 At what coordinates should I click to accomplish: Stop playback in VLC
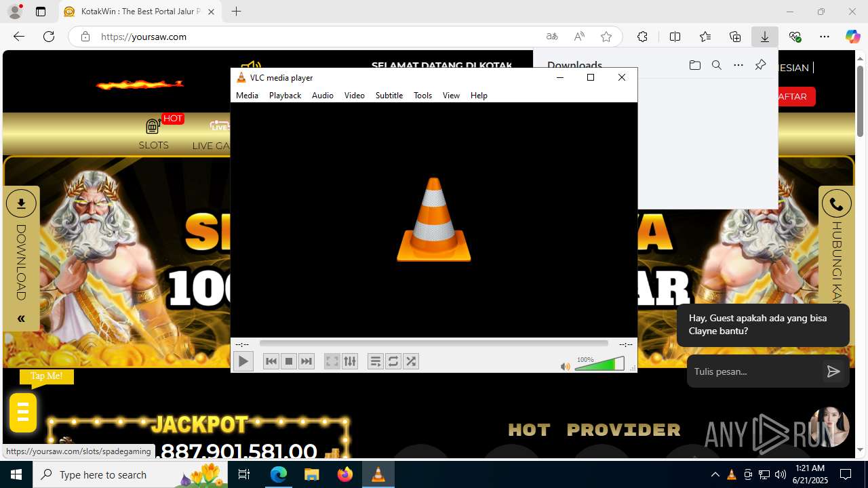pyautogui.click(x=289, y=361)
